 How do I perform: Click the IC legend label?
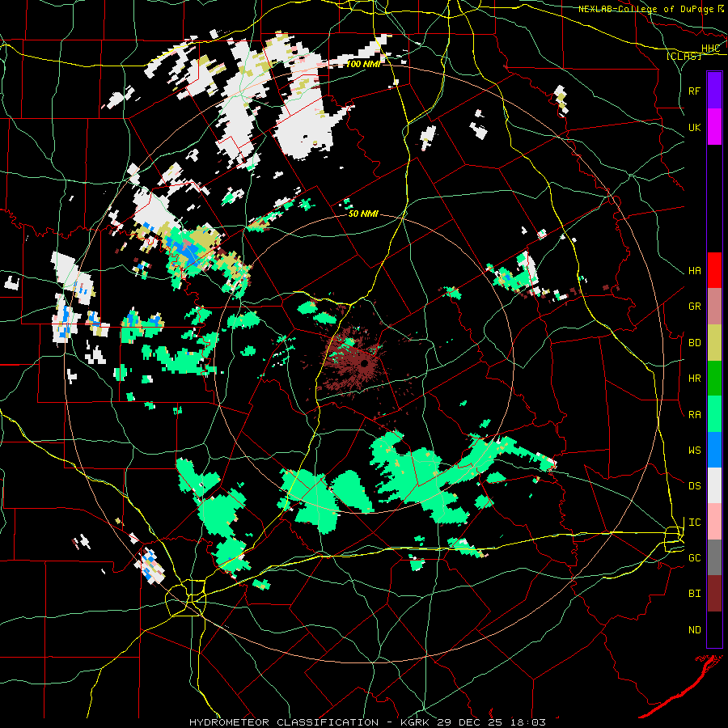pyautogui.click(x=694, y=523)
